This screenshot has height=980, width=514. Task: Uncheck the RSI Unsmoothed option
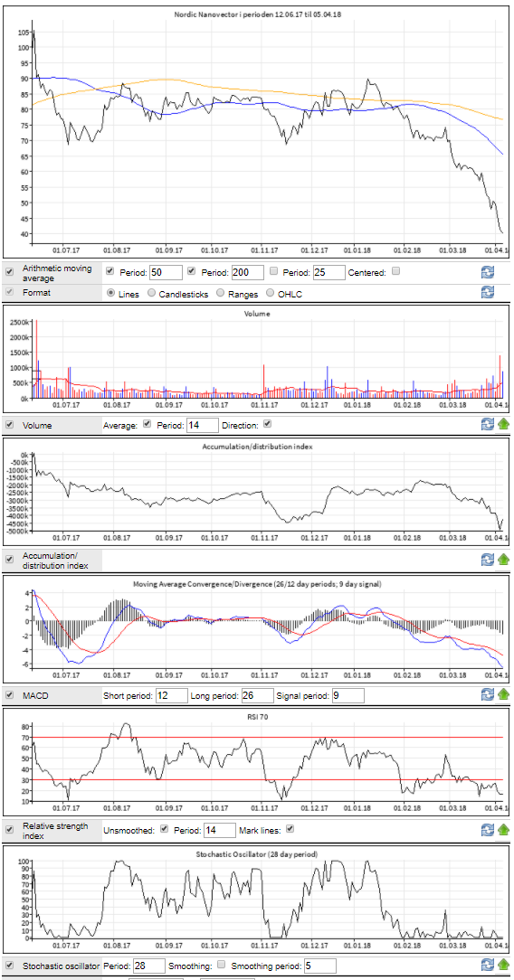[165, 829]
